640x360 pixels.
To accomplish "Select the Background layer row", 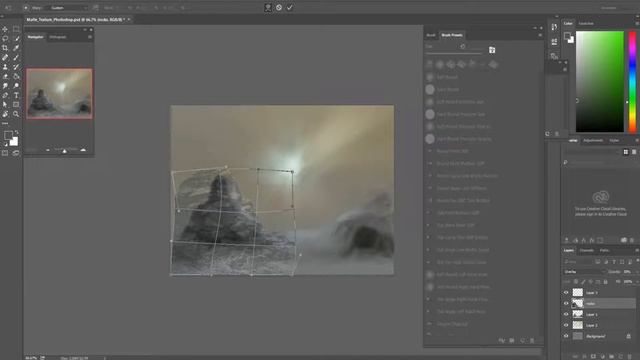I will (x=599, y=336).
